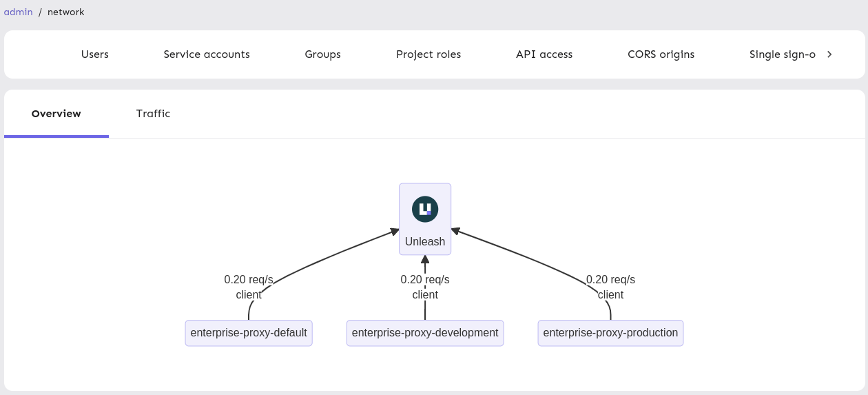Switch to Project roles tab

pyautogui.click(x=428, y=54)
